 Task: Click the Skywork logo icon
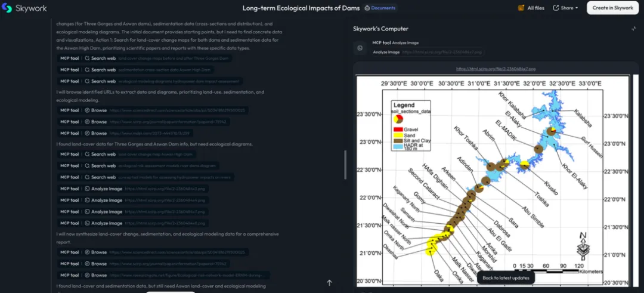[7, 8]
